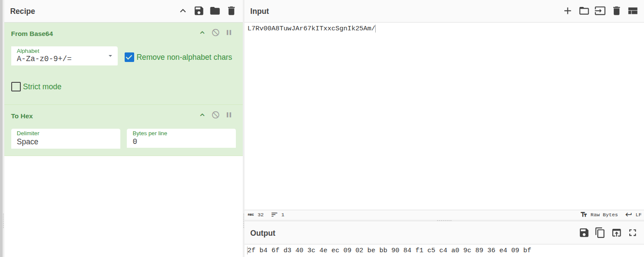The height and width of the screenshot is (257, 644).
Task: Enable Strict mode checkbox
Action: click(16, 87)
